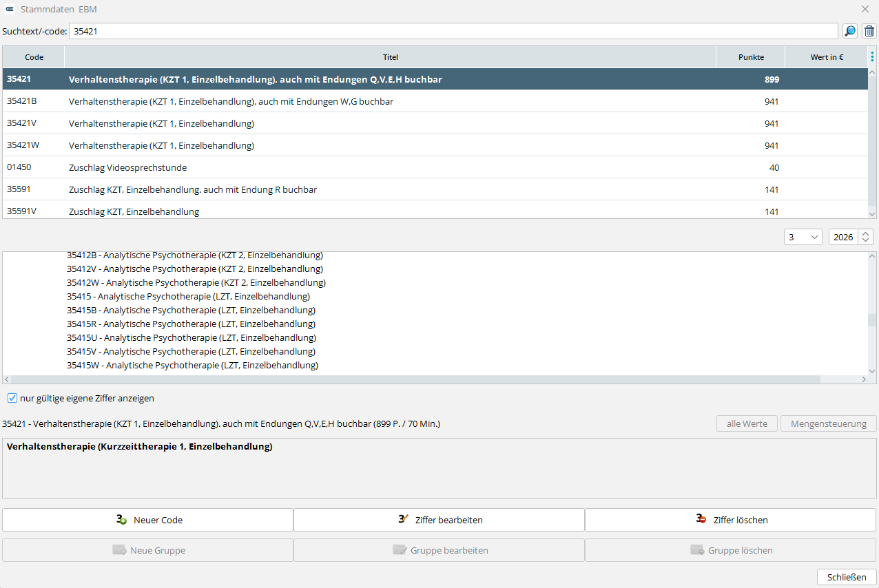Screen dimensions: 879x588
Task: Select the 35412W Analytische Psychotherapie entry
Action: pyautogui.click(x=196, y=282)
